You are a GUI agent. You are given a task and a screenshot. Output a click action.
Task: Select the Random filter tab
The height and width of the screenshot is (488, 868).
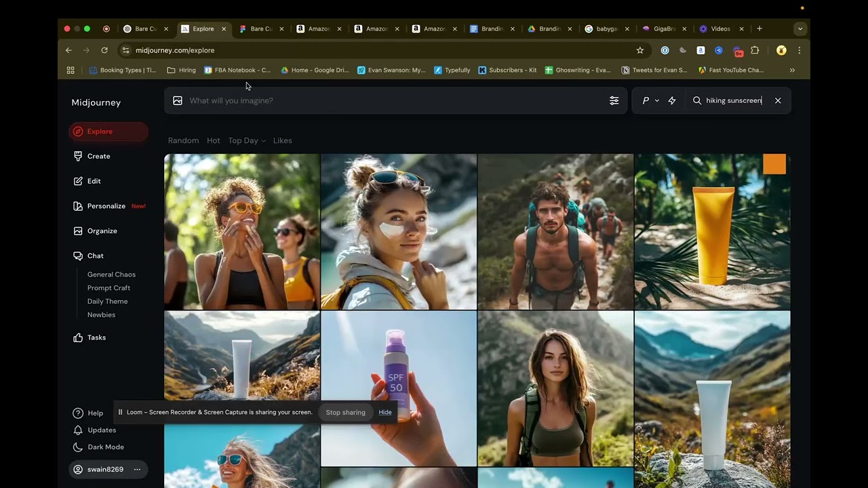click(x=183, y=140)
